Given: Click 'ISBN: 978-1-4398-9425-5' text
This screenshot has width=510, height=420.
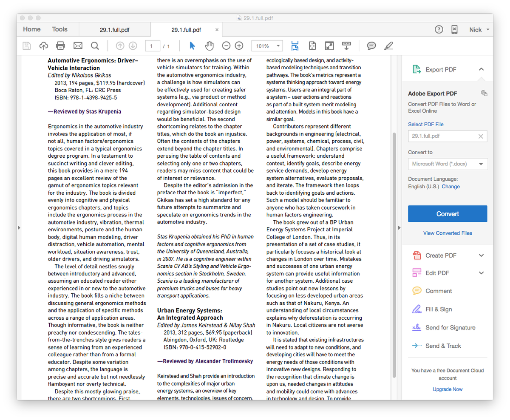Looking at the screenshot, I should [x=86, y=97].
